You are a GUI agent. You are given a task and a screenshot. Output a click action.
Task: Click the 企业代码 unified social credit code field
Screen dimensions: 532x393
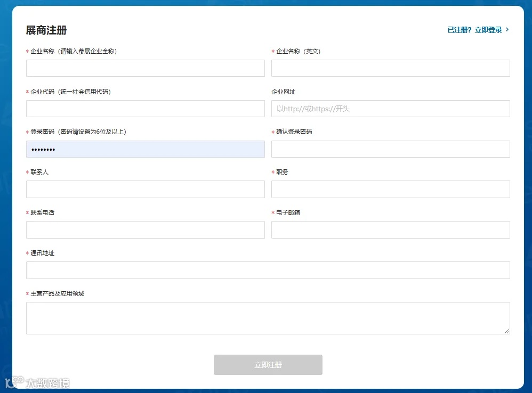[145, 109]
